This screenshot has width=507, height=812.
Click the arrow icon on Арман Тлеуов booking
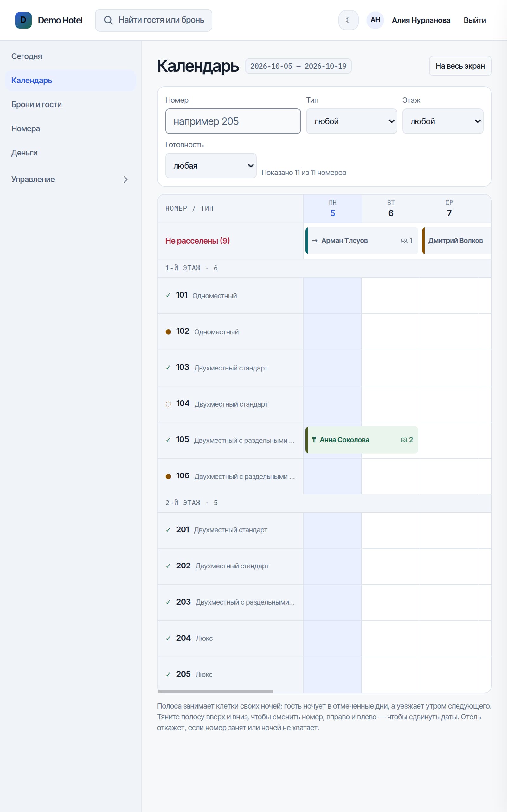click(x=315, y=240)
